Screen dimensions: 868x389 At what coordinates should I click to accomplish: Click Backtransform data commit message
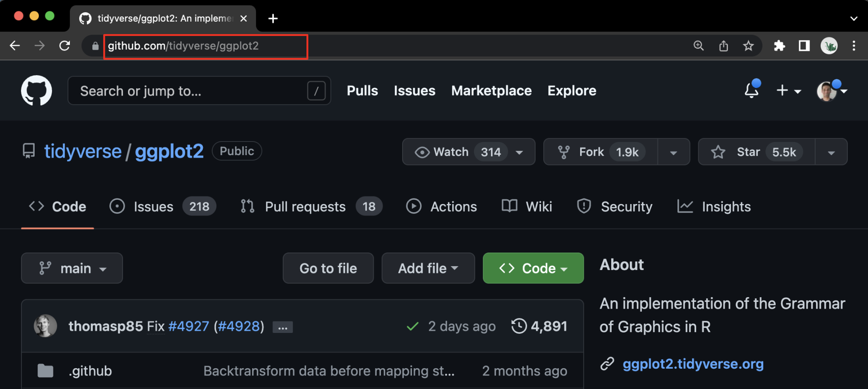pyautogui.click(x=329, y=371)
